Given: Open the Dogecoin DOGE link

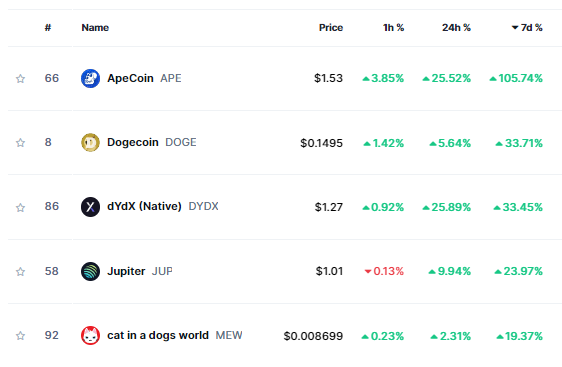Looking at the screenshot, I should tap(152, 142).
